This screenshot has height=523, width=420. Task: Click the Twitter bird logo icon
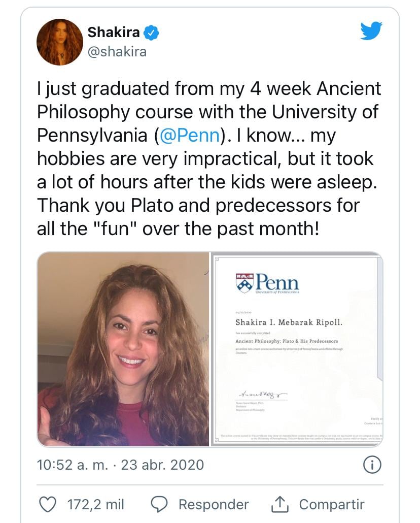point(371,31)
